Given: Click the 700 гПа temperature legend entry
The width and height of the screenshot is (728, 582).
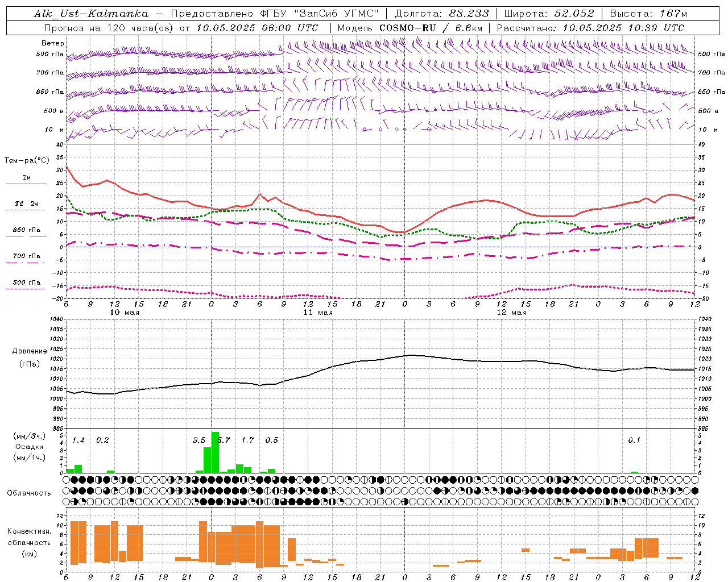Looking at the screenshot, I should coord(27,256).
